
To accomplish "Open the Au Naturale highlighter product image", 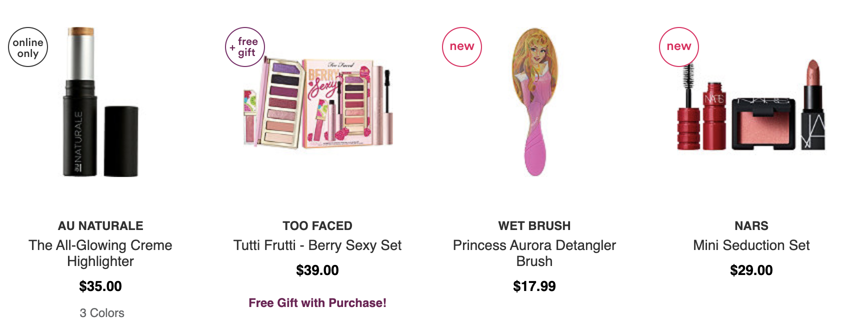I will (100, 102).
